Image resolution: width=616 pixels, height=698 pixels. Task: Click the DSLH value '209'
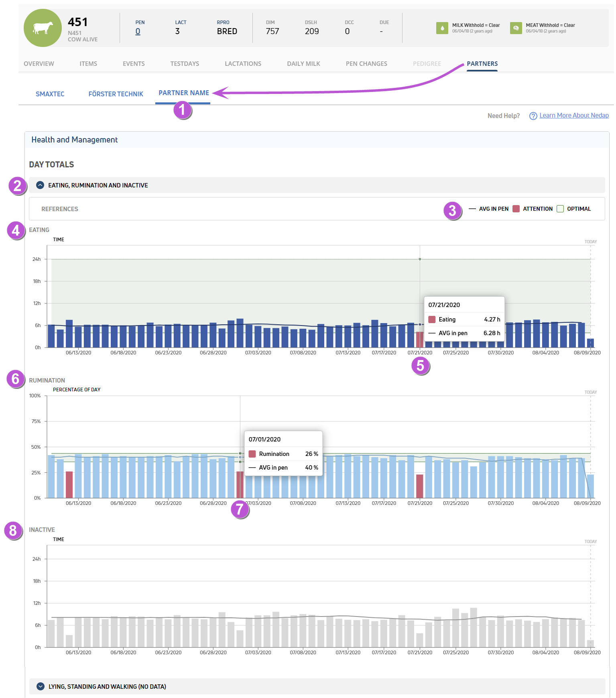coord(312,31)
